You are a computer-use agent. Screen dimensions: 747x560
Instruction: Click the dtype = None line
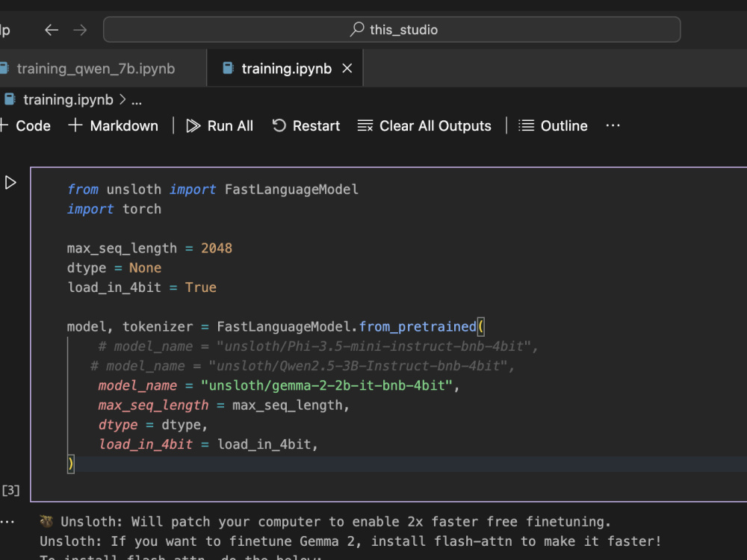tap(114, 267)
